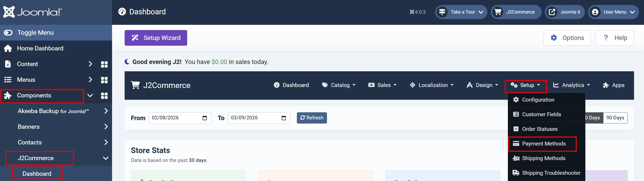
Task: Open Dashboard in J2Commerce navbar
Action: click(291, 85)
